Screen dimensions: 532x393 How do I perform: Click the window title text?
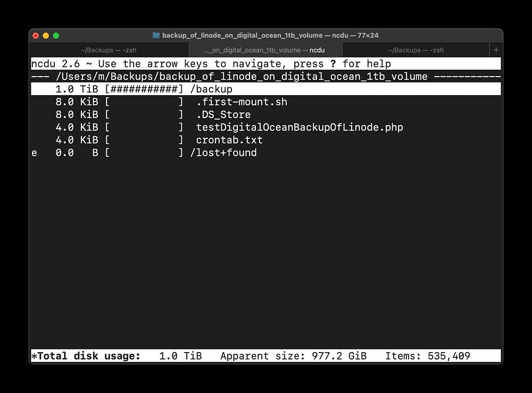point(270,35)
